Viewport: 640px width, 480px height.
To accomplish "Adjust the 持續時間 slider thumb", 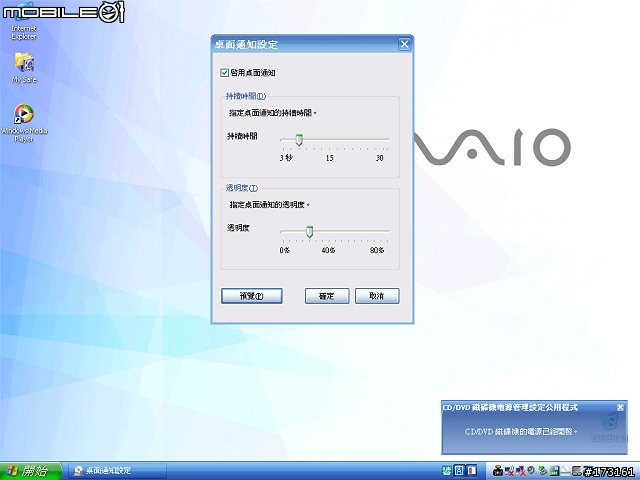I will [x=299, y=140].
